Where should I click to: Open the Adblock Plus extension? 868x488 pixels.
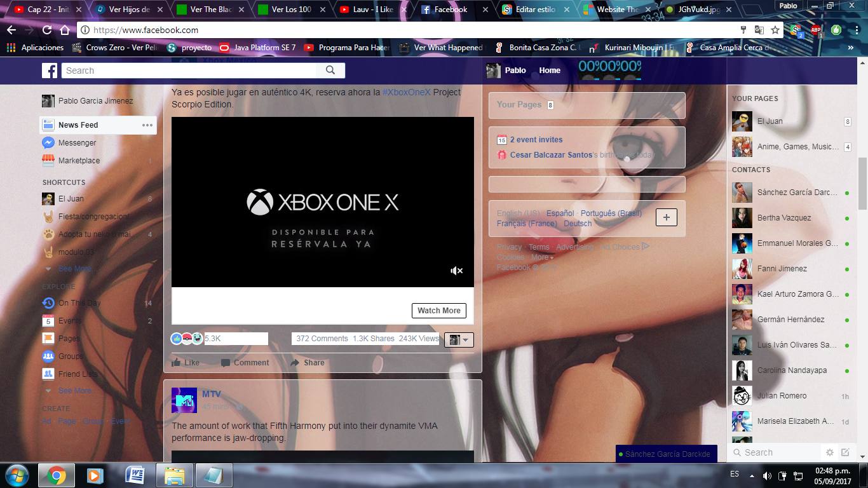pyautogui.click(x=816, y=30)
